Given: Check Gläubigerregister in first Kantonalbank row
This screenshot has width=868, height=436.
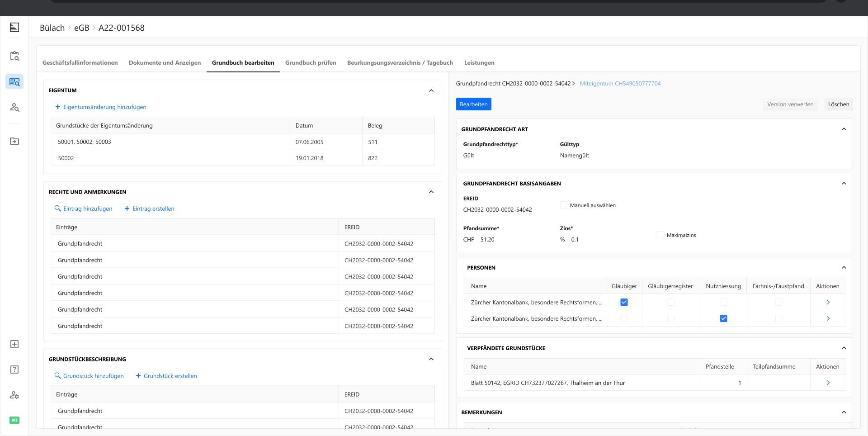Looking at the screenshot, I should tap(671, 302).
